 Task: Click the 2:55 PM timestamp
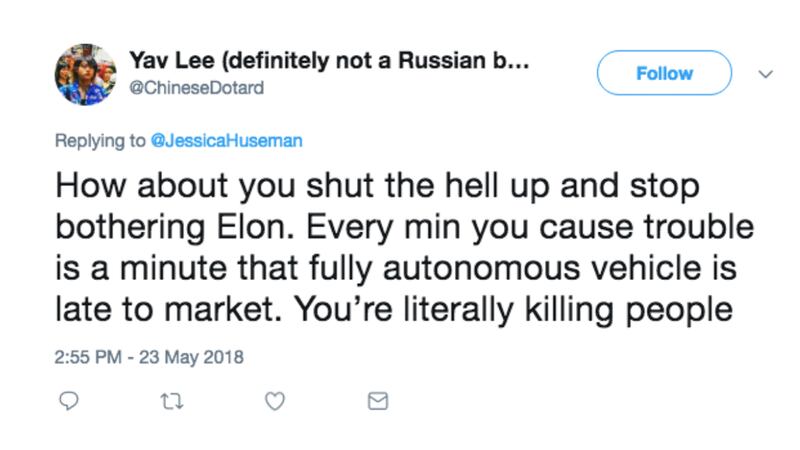89,356
